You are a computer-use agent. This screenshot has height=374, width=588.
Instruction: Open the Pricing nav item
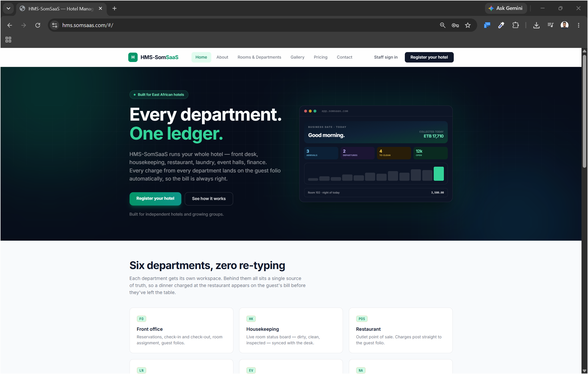tap(321, 57)
